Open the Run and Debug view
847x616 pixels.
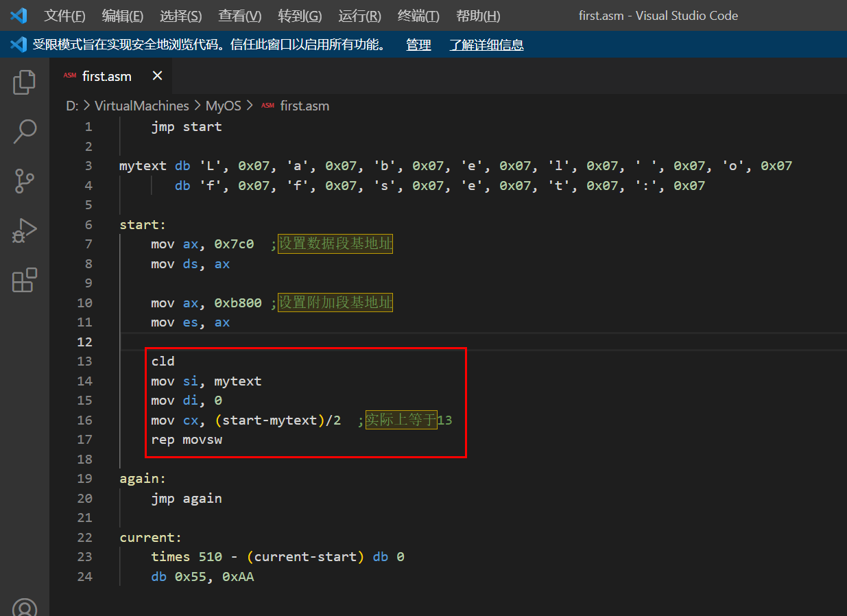click(x=25, y=231)
